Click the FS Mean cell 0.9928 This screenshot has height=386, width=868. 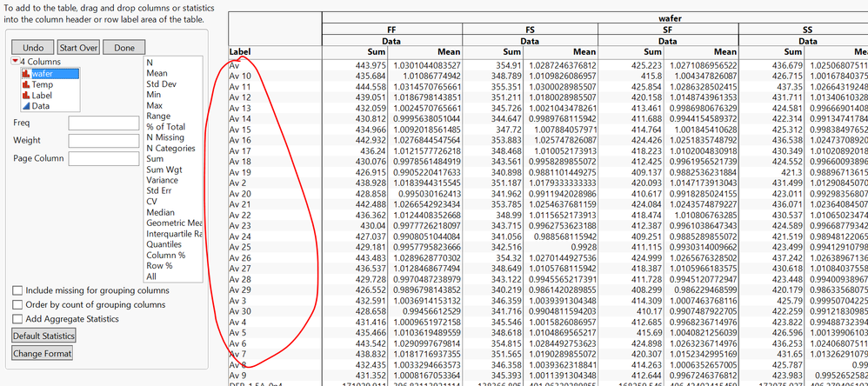(583, 247)
